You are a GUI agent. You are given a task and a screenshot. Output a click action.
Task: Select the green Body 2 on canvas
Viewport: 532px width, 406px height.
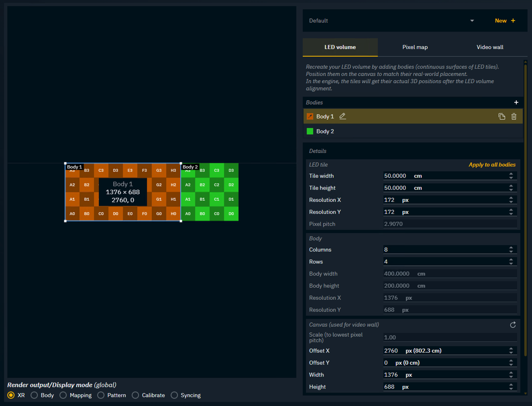(x=210, y=192)
